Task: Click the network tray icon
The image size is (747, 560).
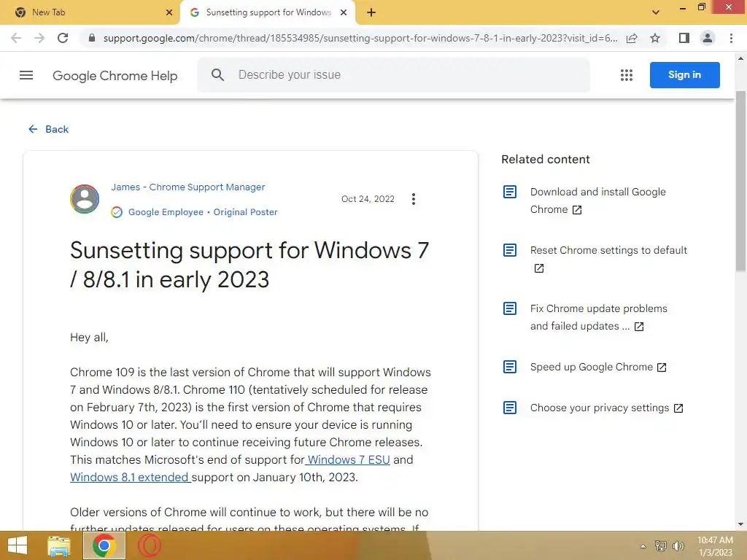Action: coord(660,546)
